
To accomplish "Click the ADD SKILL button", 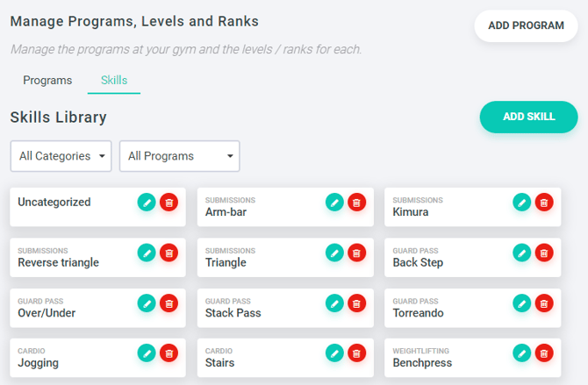I will coord(528,117).
